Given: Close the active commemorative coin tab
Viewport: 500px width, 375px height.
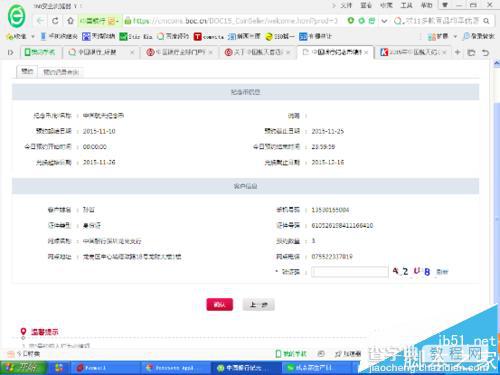Looking at the screenshot, I should (366, 52).
